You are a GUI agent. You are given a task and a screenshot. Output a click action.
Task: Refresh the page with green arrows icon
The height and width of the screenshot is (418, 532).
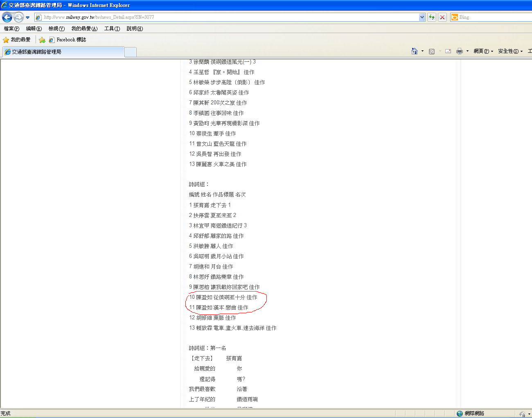tap(431, 17)
